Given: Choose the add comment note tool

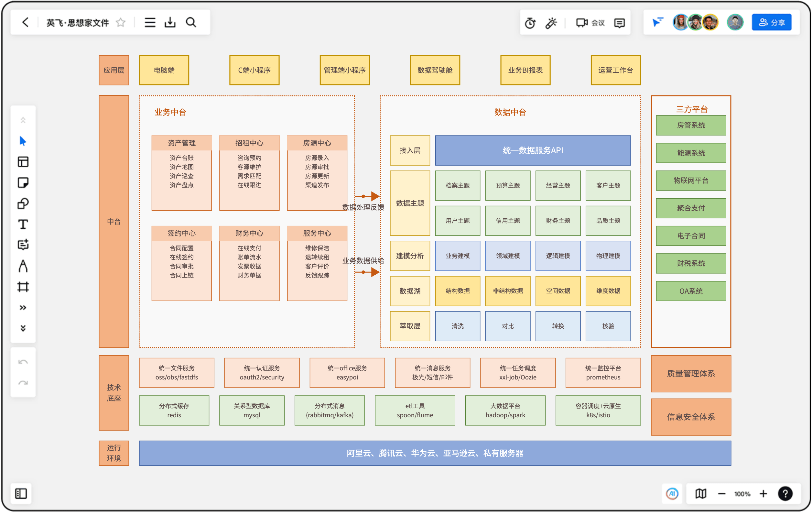Looking at the screenshot, I should (23, 245).
